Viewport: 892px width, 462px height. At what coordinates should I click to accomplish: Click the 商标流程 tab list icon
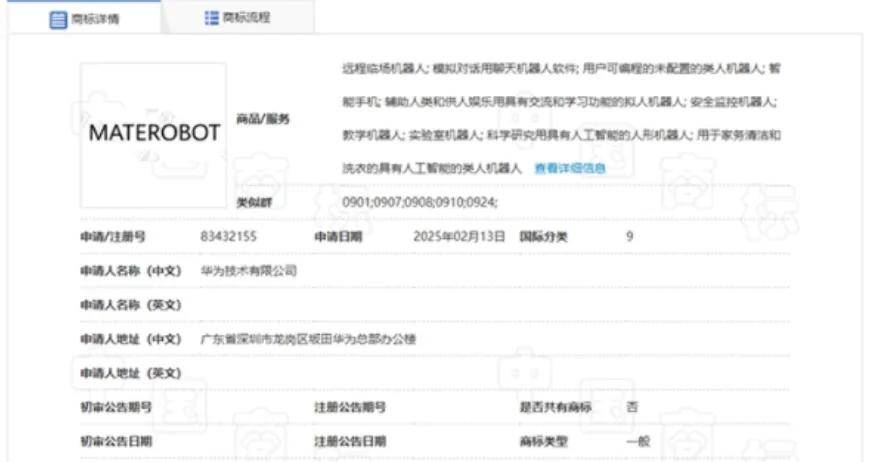tap(212, 18)
